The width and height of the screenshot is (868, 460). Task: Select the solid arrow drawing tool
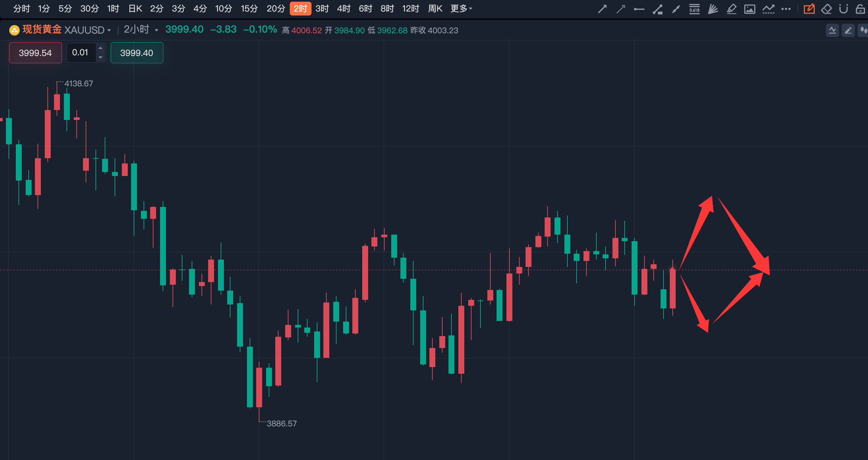coord(602,9)
